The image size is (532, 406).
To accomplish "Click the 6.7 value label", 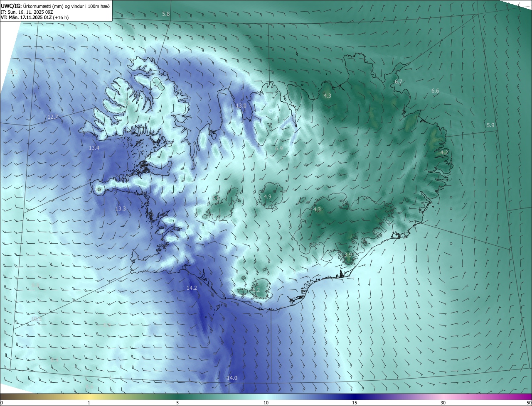I will click(x=399, y=82).
